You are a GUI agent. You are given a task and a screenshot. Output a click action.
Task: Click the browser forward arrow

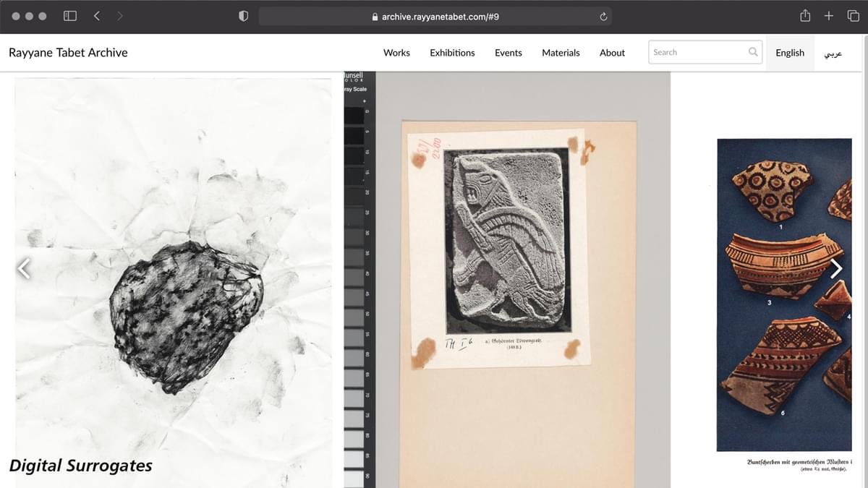click(x=119, y=16)
